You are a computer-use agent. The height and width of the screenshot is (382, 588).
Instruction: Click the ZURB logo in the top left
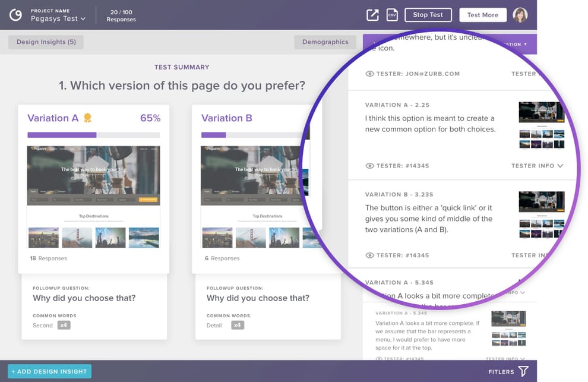pos(15,14)
